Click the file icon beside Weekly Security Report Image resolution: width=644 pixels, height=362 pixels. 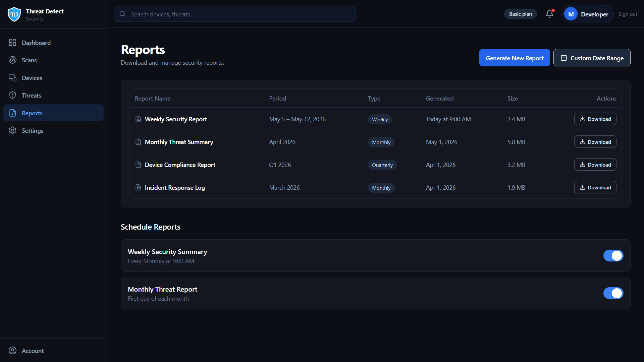[x=138, y=119]
